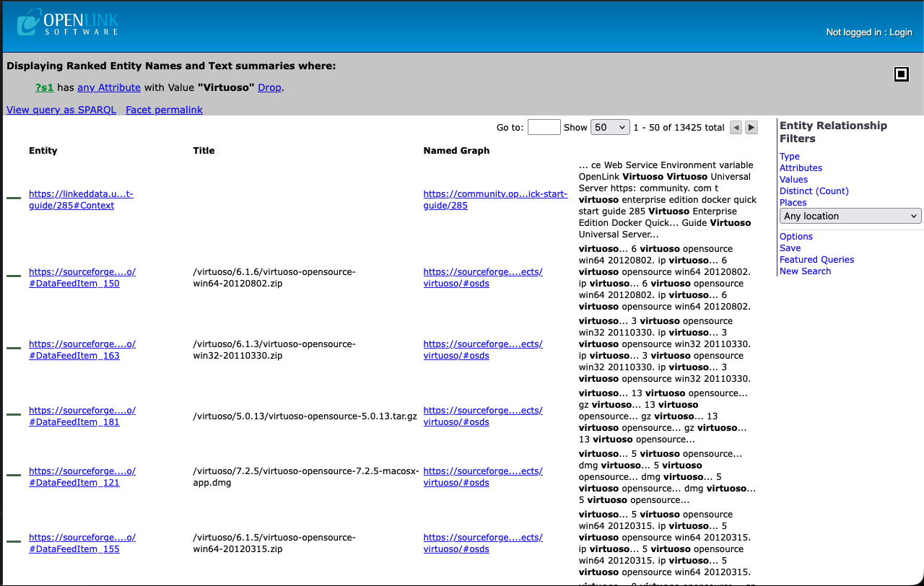The image size is (924, 586).
Task: Go to the previous results page arrow
Action: coord(736,128)
